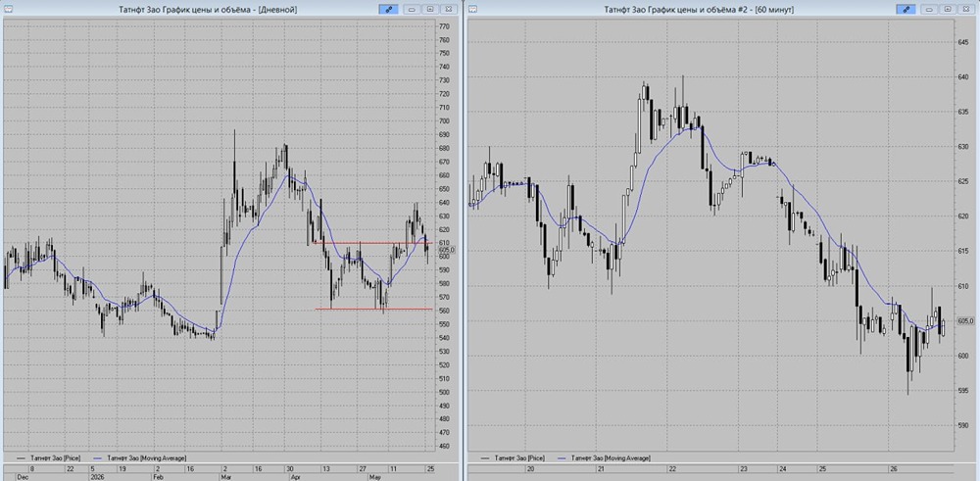This screenshot has width=980, height=481.
Task: Select the [Moving Average] legend entry in the Дневной chart
Action: 138,457
